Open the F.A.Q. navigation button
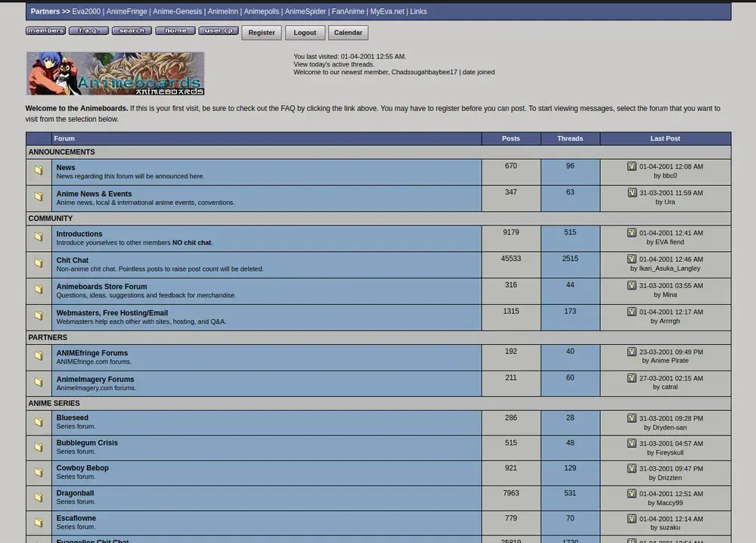The width and height of the screenshot is (756, 543). point(88,32)
